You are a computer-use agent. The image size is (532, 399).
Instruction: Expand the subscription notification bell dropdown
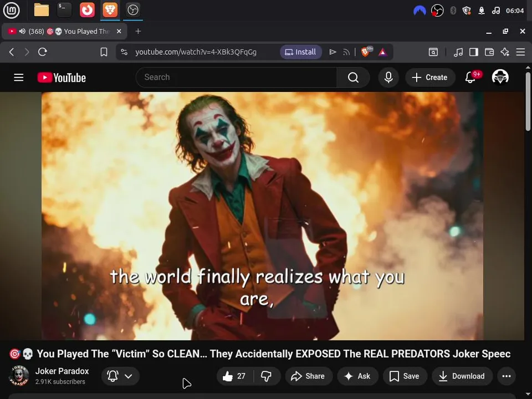click(x=120, y=376)
